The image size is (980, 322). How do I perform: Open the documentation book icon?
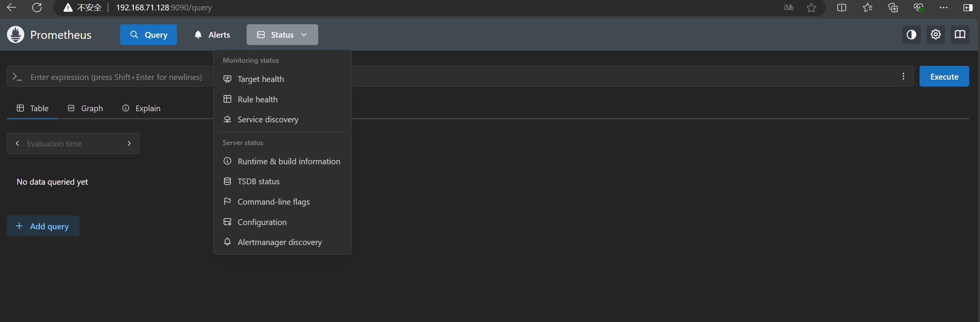pos(960,35)
